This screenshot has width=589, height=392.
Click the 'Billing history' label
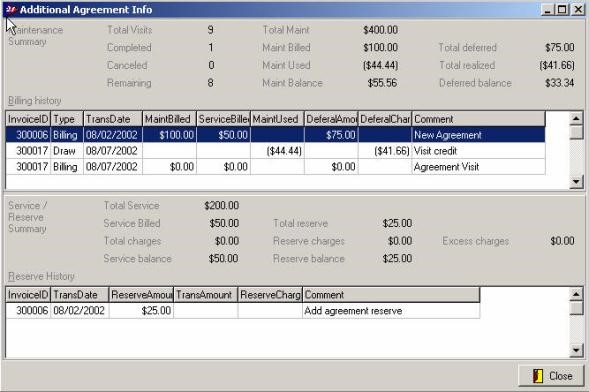point(35,101)
